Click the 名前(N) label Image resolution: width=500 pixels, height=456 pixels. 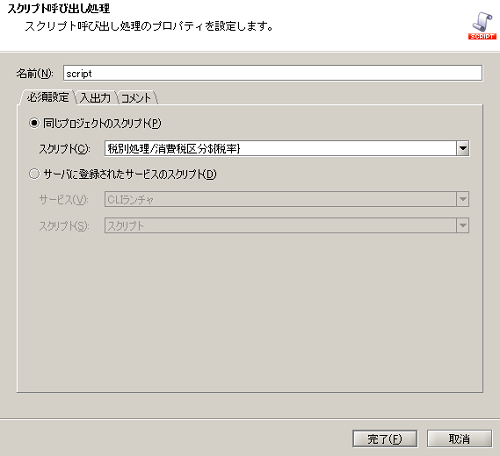[35, 73]
